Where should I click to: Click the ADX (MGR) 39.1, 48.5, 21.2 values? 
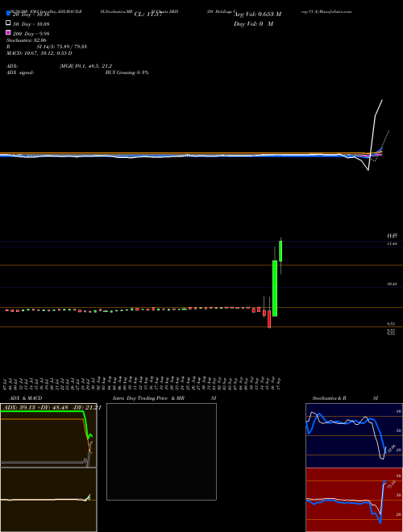85,66
